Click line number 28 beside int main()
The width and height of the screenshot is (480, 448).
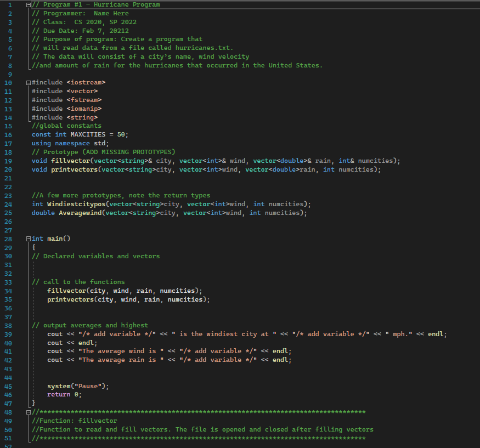(7, 238)
